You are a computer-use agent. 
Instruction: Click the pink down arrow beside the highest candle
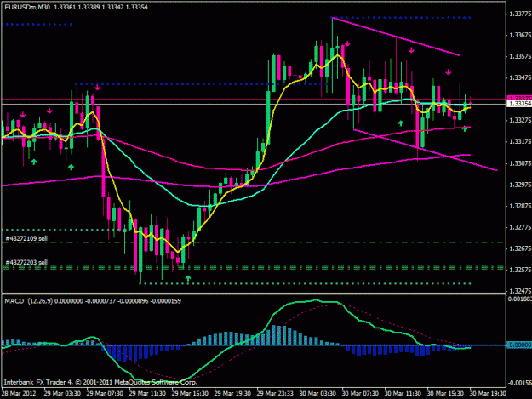tap(347, 43)
